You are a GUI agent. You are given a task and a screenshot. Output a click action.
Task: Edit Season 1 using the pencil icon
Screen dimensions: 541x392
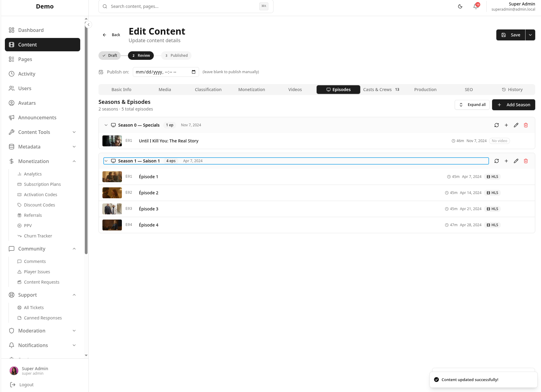coord(516,161)
